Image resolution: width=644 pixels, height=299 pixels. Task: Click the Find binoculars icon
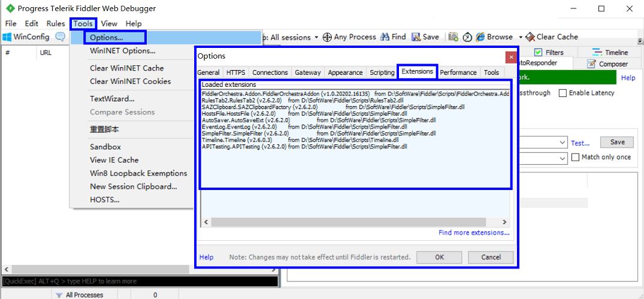coord(385,37)
